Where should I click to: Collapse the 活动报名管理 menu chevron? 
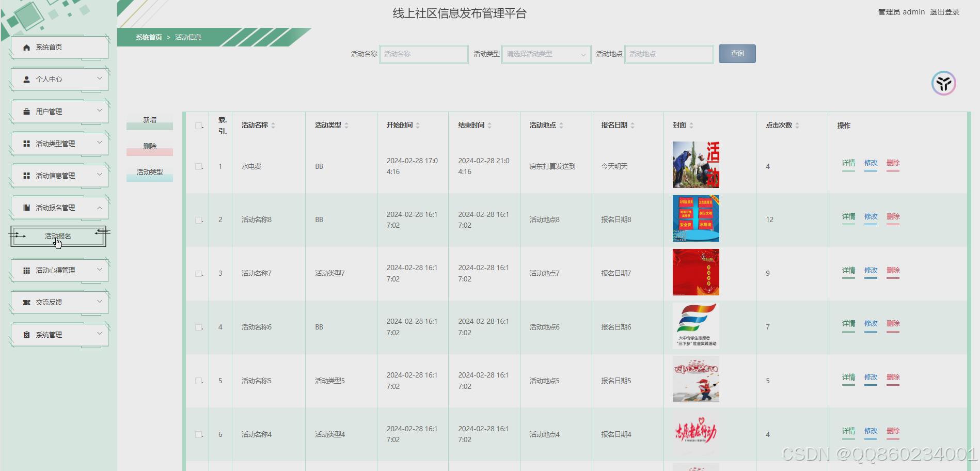[x=100, y=208]
